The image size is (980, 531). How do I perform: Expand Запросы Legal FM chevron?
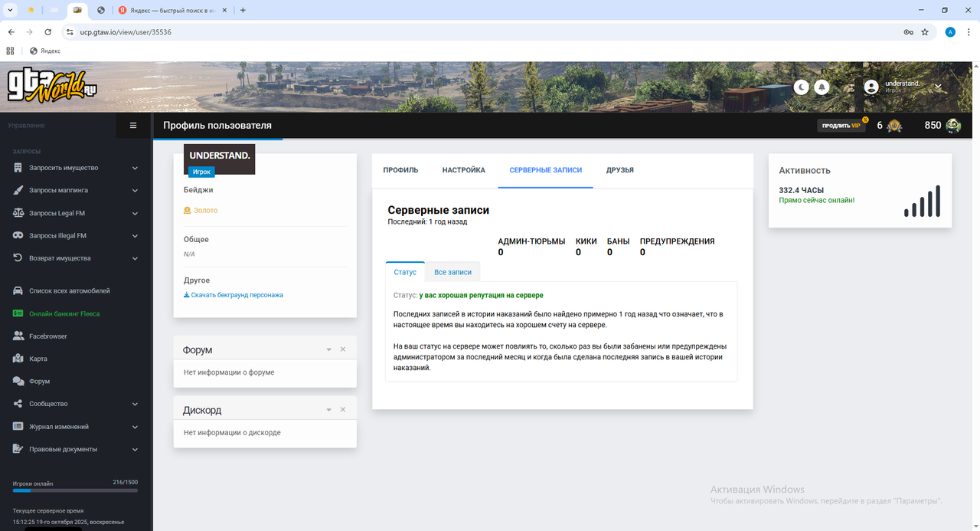tap(135, 213)
